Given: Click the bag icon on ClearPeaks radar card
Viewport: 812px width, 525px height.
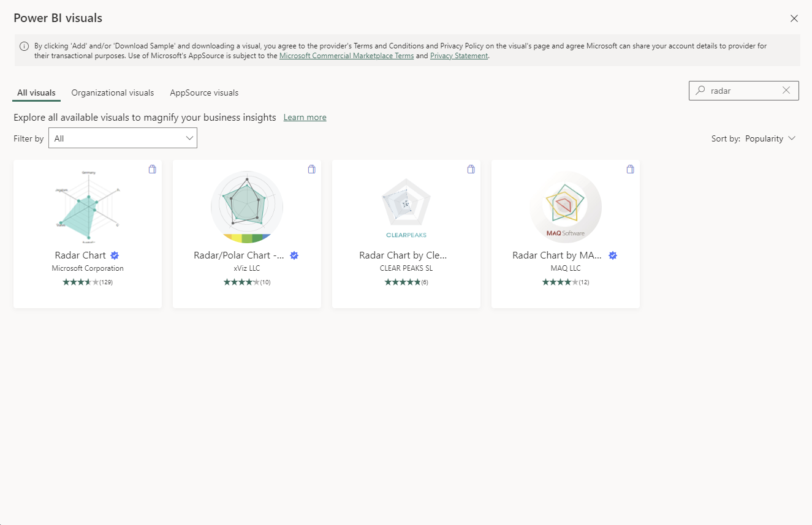Looking at the screenshot, I should pyautogui.click(x=471, y=169).
